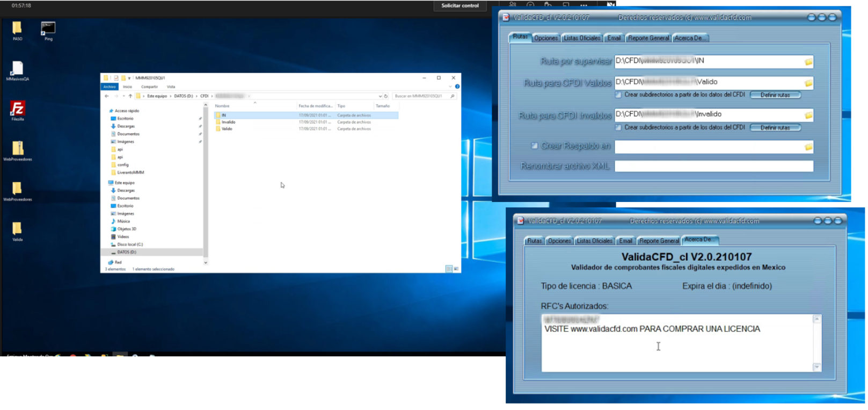This screenshot has width=868, height=410.
Task: Refresh the Explorer address bar location
Action: coord(386,96)
